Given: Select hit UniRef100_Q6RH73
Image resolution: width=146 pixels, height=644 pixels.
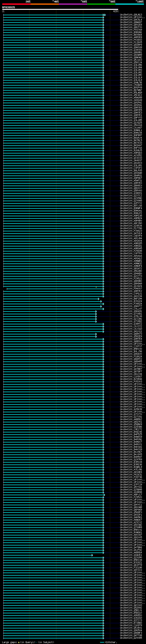Looking at the screenshot, I should click(x=131, y=334).
